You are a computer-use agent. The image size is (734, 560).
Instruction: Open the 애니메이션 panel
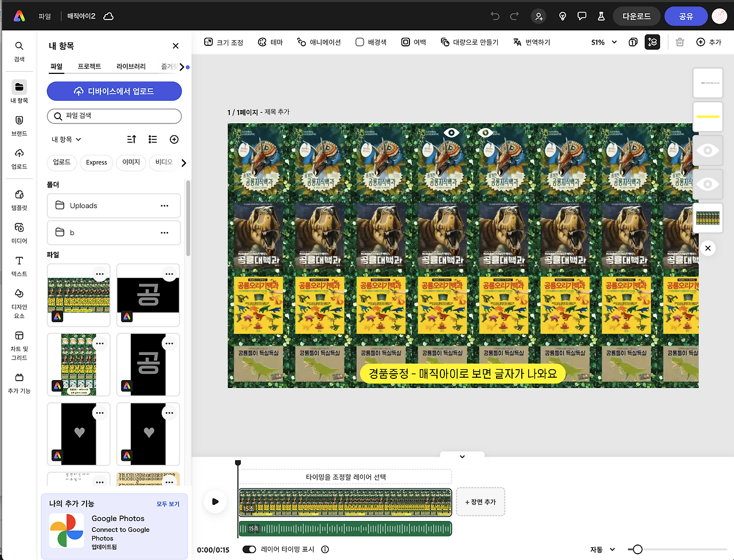pos(319,42)
